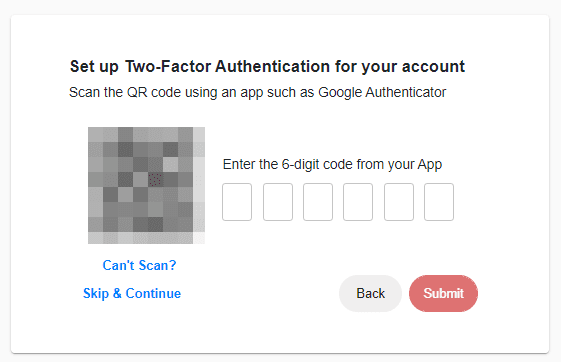Submit the two-factor verification code
Screen dimensions: 561x362
[x=443, y=293]
